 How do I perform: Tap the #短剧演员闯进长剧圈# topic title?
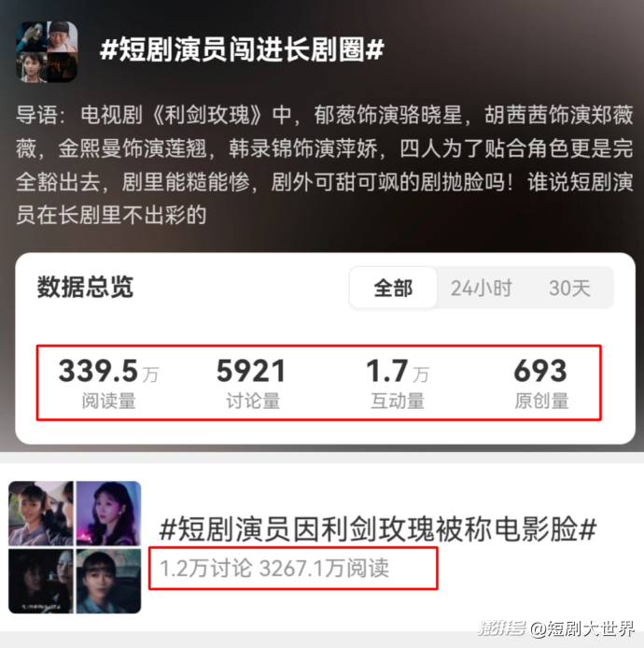click(x=242, y=49)
